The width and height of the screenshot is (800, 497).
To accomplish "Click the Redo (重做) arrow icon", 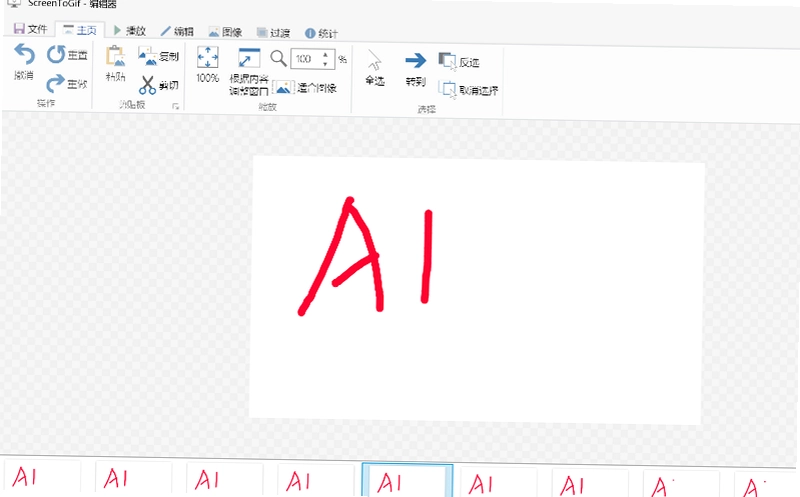I will click(55, 83).
